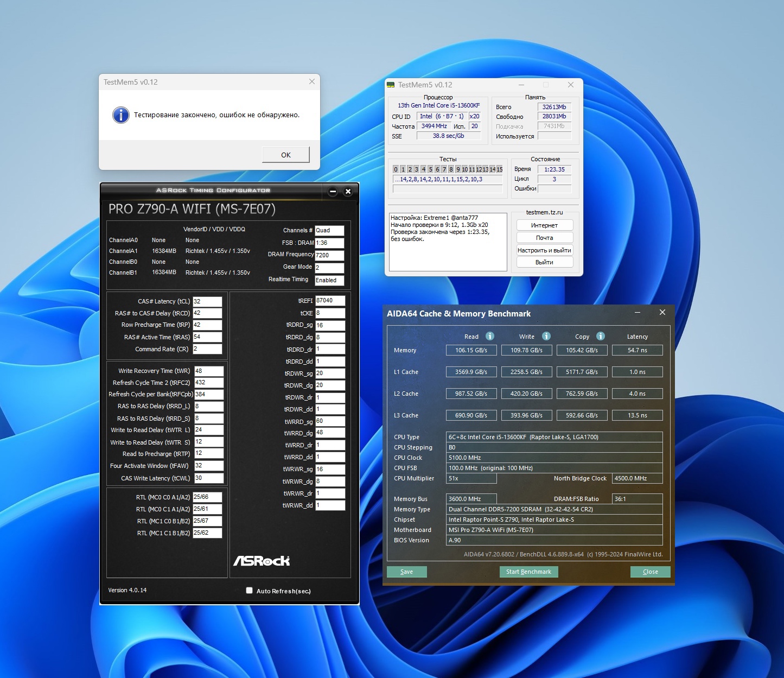Image resolution: width=784 pixels, height=678 pixels.
Task: Click the Время 1:23.35 value in TestMem5
Action: [x=554, y=169]
